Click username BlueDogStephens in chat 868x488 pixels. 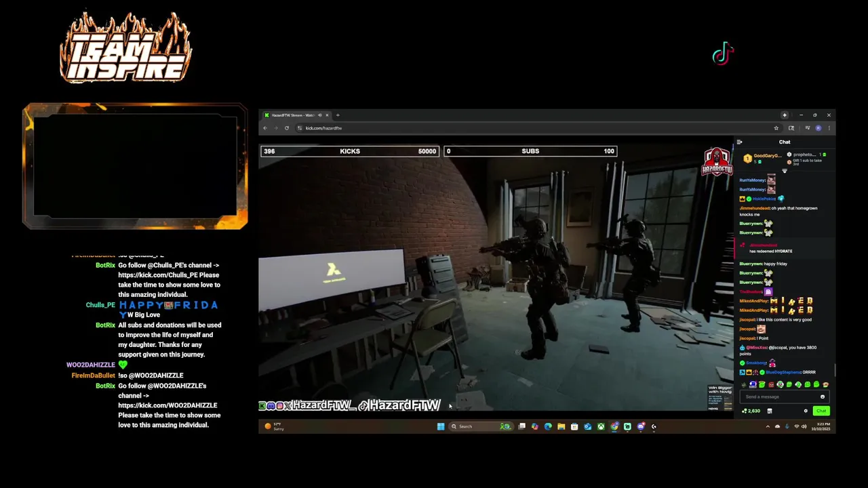783,372
